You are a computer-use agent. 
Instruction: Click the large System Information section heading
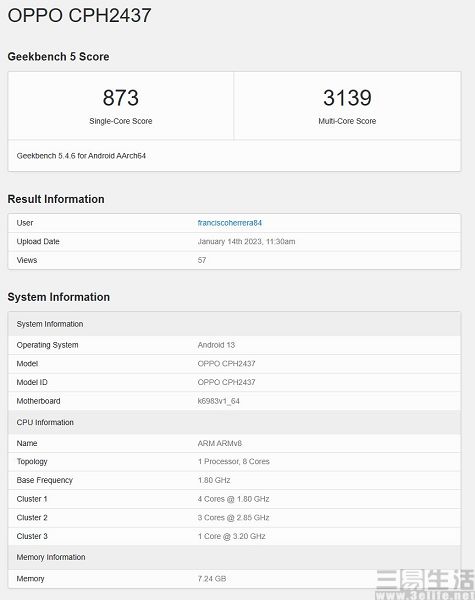(59, 297)
